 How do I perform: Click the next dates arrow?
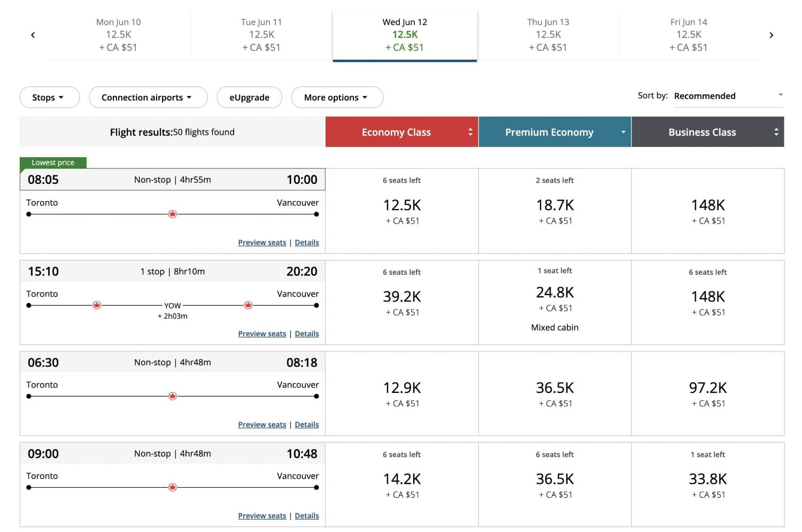772,35
